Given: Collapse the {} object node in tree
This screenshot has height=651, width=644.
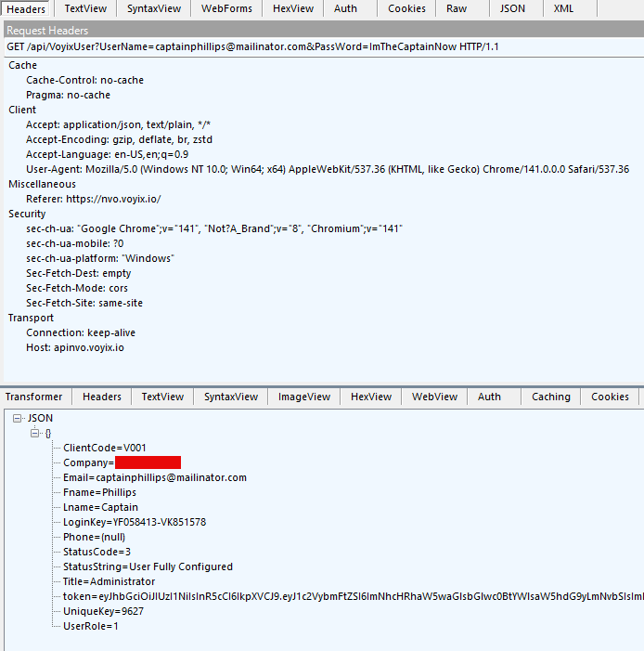Looking at the screenshot, I should click(x=34, y=434).
